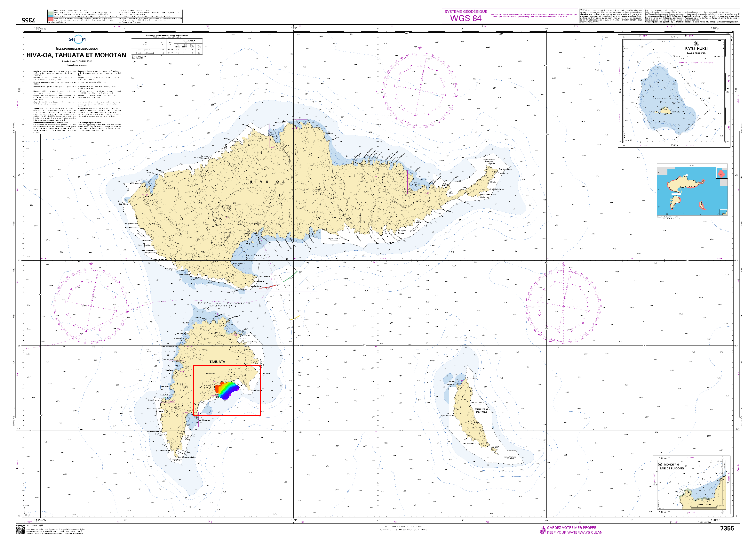This screenshot has width=756, height=543.
Task: Click the QR code in the bottom-left corner
Action: point(20,529)
